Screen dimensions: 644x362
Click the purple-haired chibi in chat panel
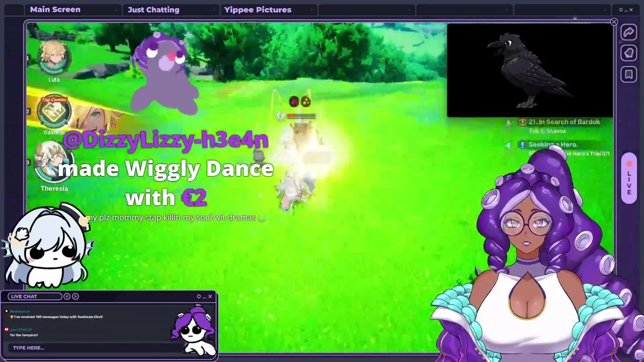(x=194, y=330)
